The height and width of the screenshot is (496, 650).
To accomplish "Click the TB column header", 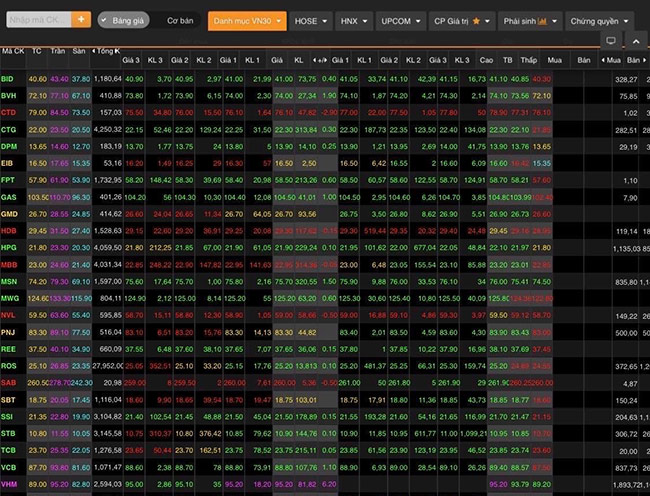I will pyautogui.click(x=507, y=60).
